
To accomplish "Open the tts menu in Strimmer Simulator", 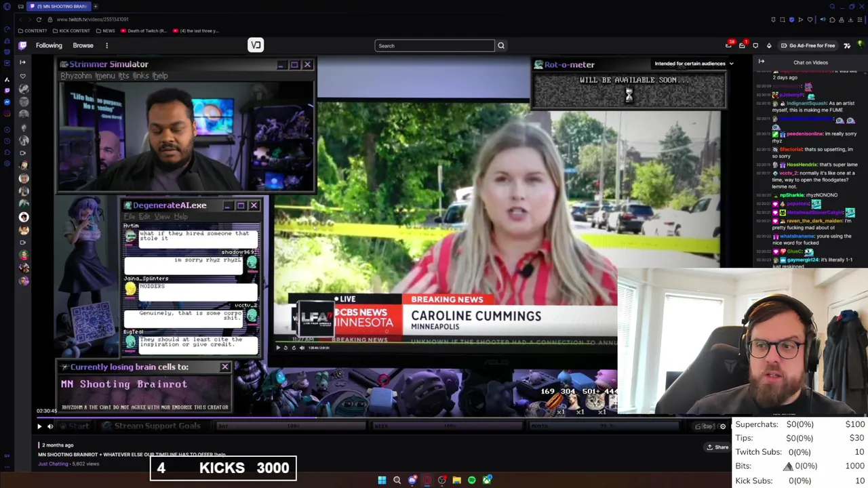I will 123,76.
